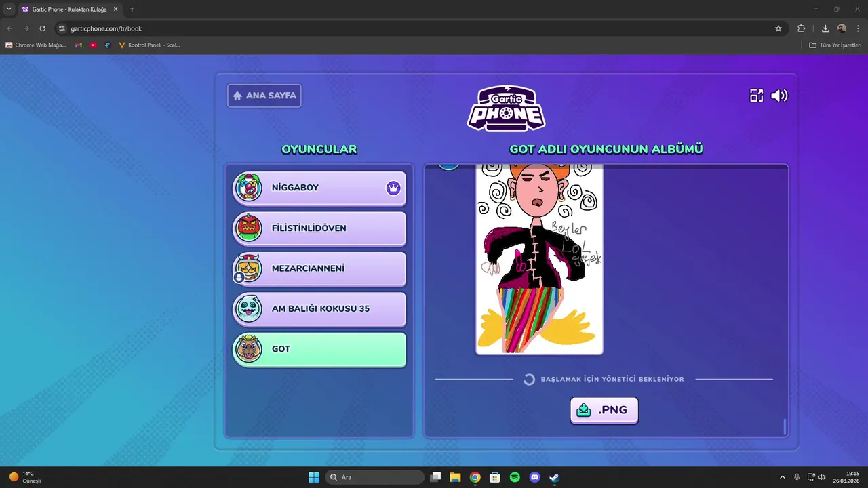Open the blue P bookmark icon

click(108, 45)
